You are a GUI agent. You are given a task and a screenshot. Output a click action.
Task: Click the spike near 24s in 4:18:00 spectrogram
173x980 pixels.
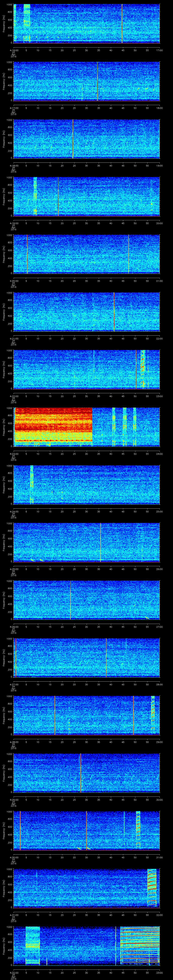coord(73,139)
